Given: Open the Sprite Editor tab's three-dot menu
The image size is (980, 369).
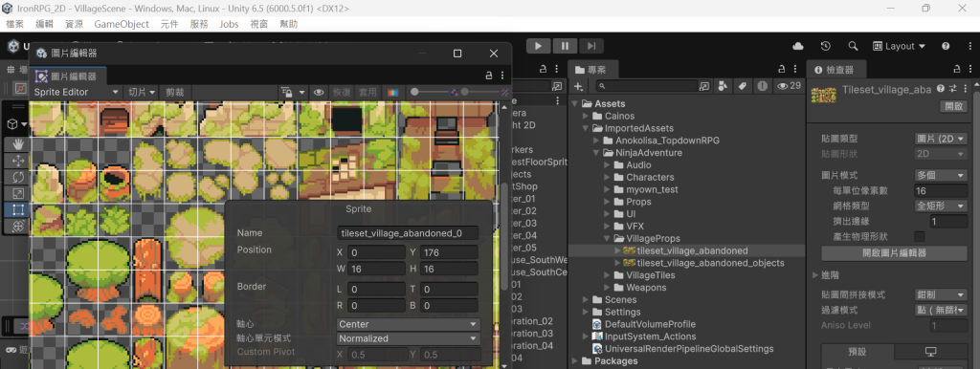Looking at the screenshot, I should point(502,75).
